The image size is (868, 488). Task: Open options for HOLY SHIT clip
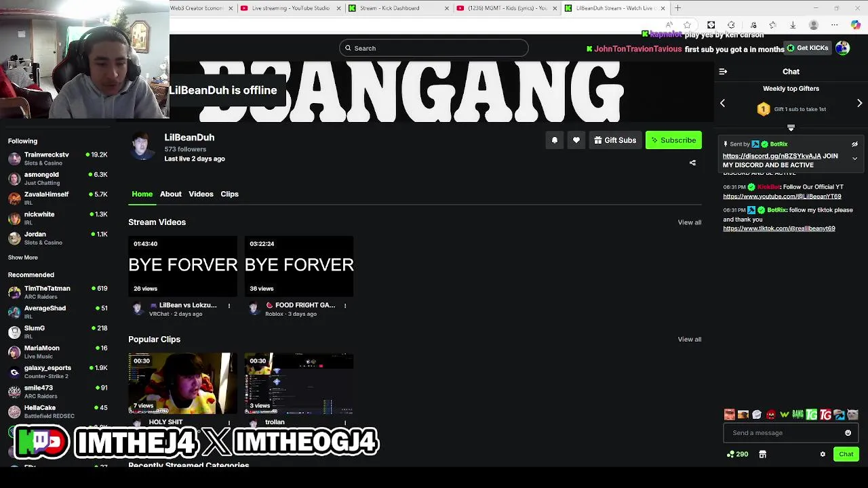click(x=229, y=422)
